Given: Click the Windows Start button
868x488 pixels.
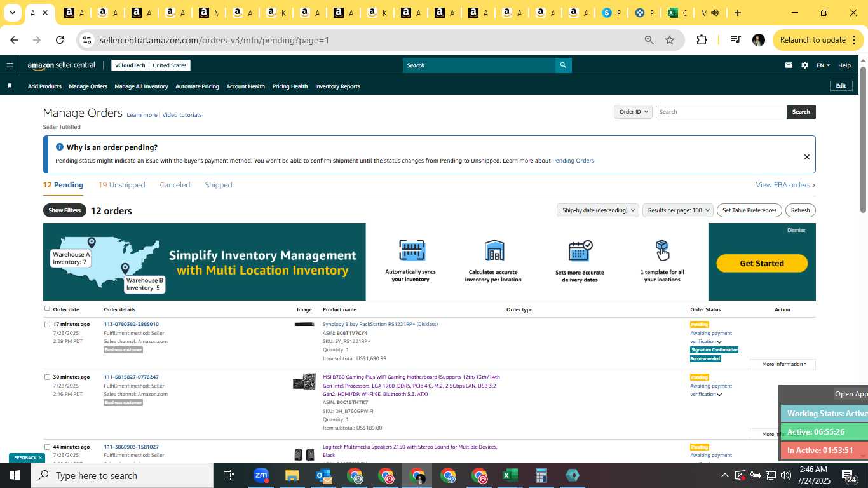Looking at the screenshot, I should pos(15,475).
